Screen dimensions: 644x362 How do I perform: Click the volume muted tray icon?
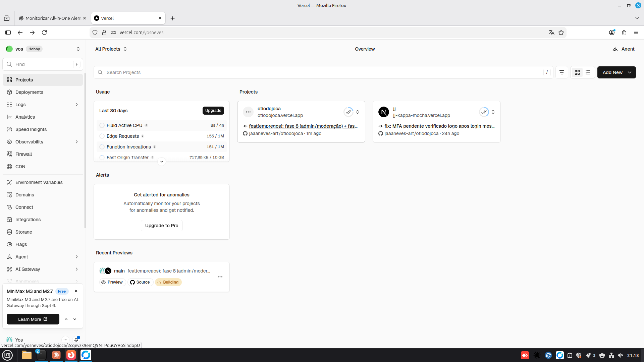click(x=621, y=355)
